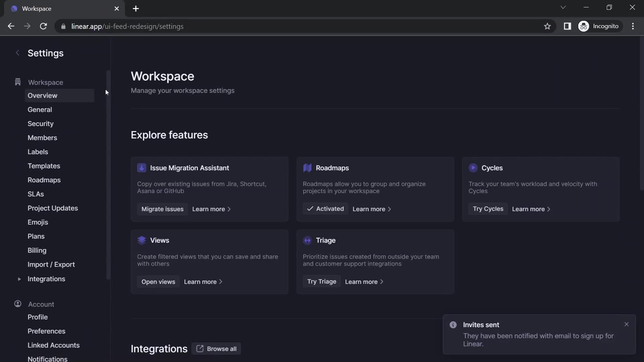Click the Roadmaps map icon on card
This screenshot has height=362, width=644.
[x=307, y=168]
